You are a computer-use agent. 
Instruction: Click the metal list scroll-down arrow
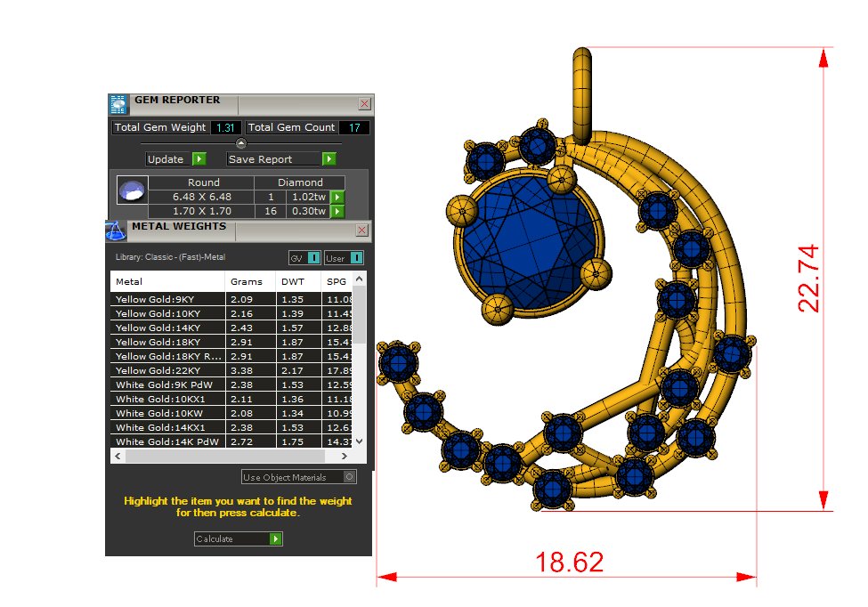coord(360,441)
